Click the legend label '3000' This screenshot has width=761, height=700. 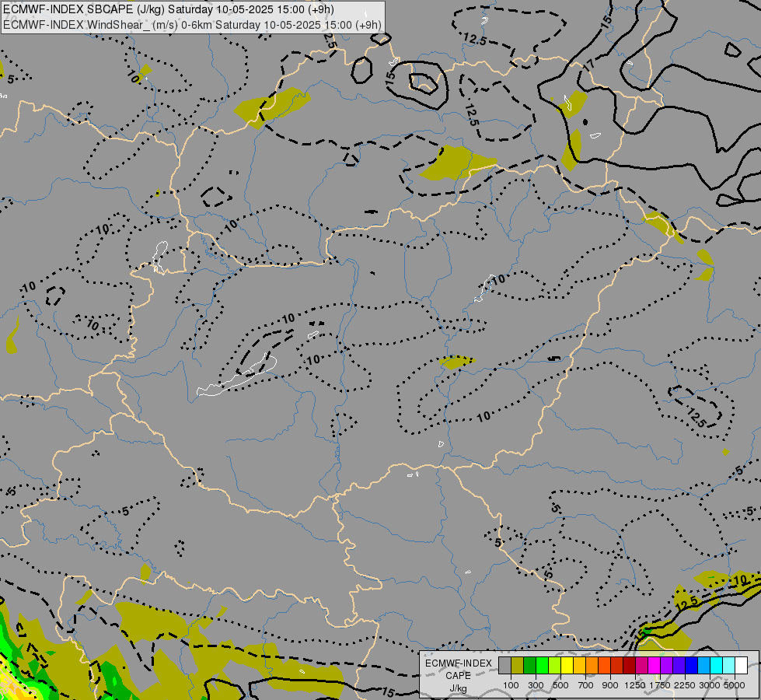[710, 685]
